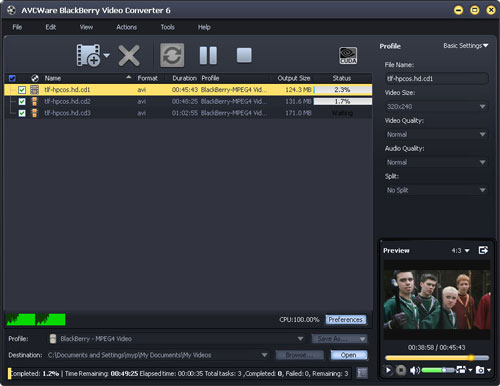The image size is (500, 386).
Task: Uncheck tlf-hpcos.hd.cd2 checkbox
Action: click(x=22, y=101)
